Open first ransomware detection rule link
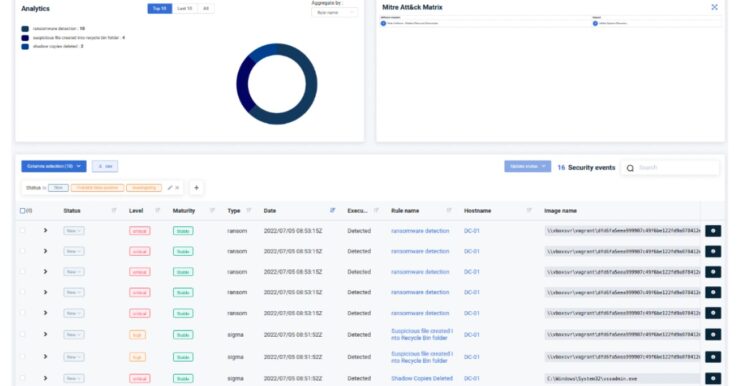Screen dimensions: 738x386 coord(420,231)
